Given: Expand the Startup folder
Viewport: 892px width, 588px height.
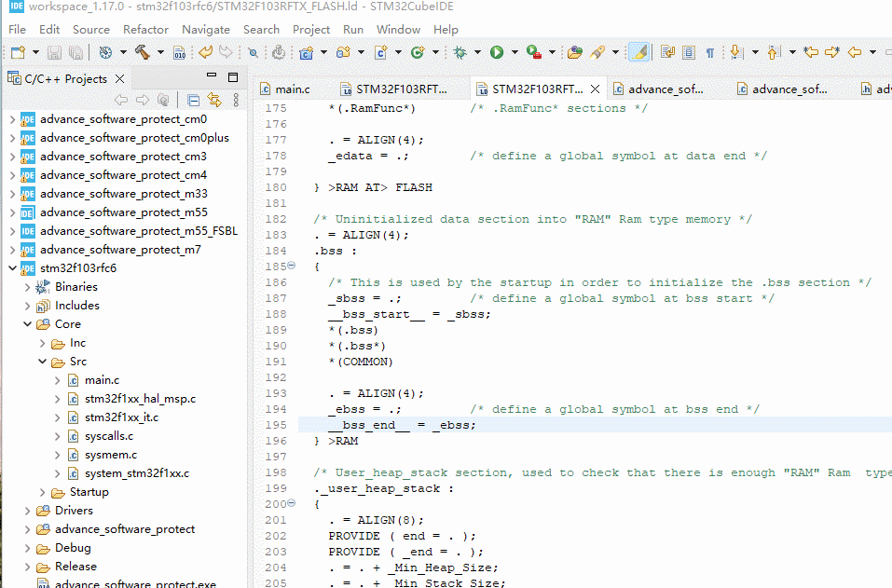Looking at the screenshot, I should (42, 492).
